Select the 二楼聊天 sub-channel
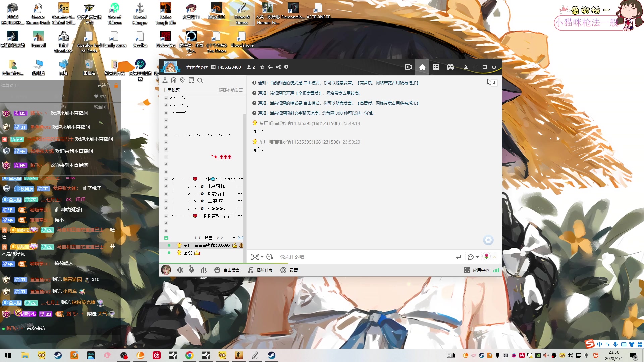Image resolution: width=644 pixels, height=362 pixels. [x=216, y=201]
